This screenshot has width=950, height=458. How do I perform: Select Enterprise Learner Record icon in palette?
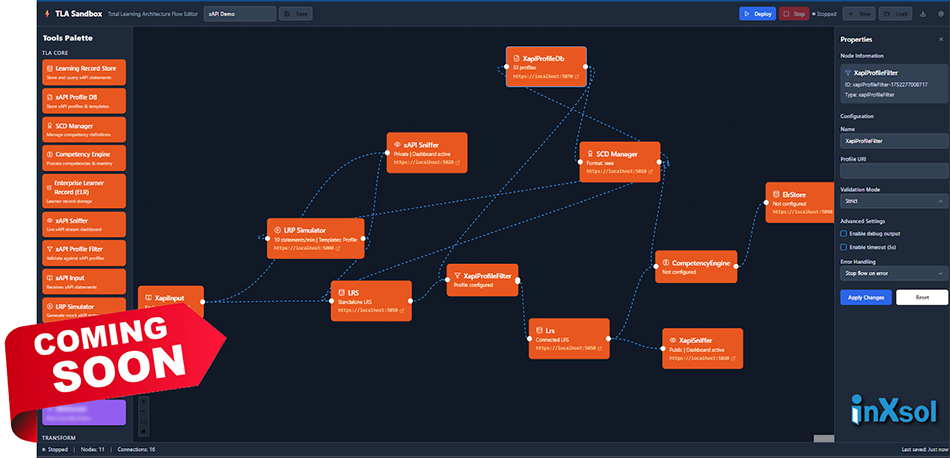[x=50, y=187]
